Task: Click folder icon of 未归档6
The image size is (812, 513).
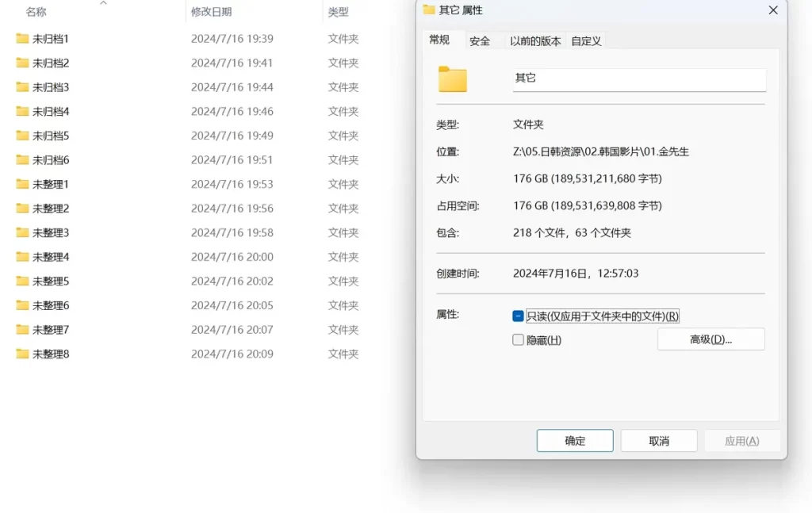Action: 22,160
